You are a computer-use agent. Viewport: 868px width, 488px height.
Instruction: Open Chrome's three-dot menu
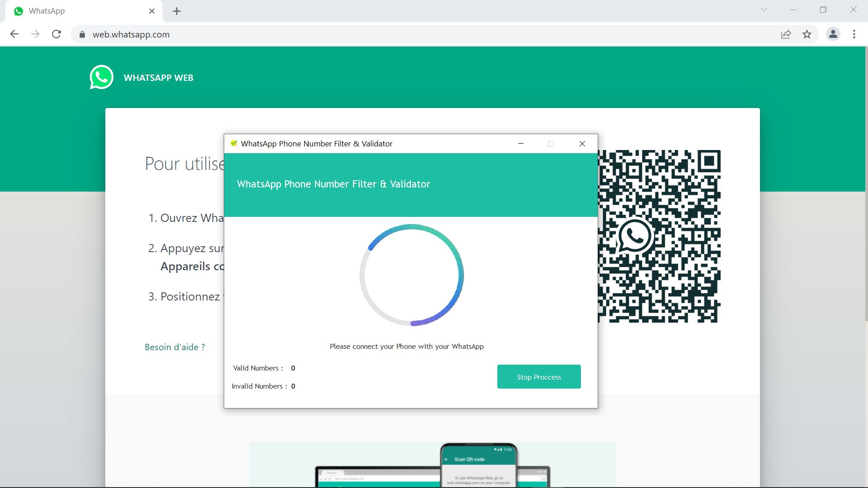pos(854,34)
